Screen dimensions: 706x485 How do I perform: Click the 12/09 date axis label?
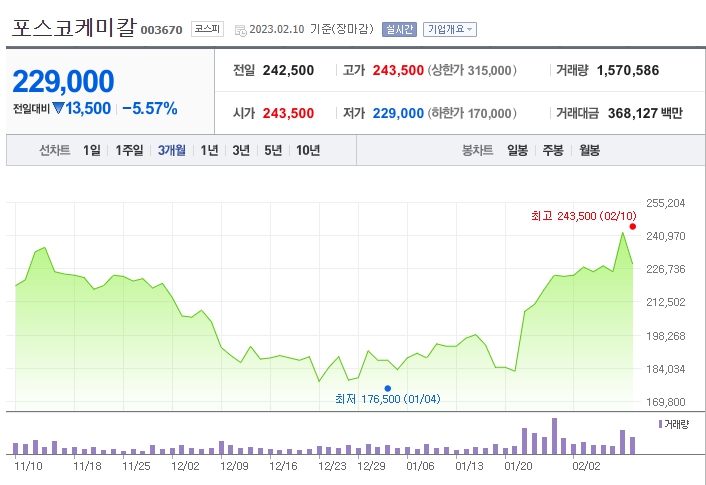[234, 466]
